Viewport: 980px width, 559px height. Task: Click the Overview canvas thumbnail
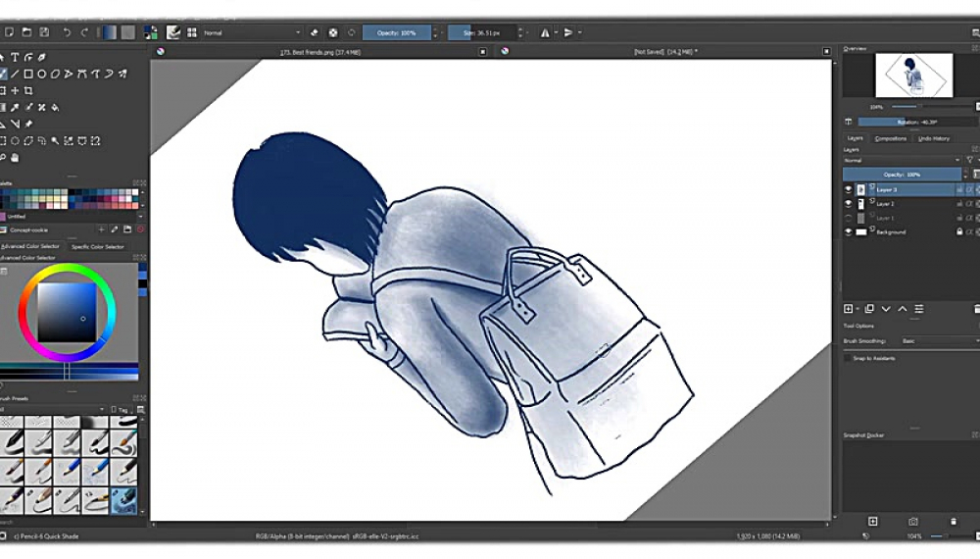point(912,76)
